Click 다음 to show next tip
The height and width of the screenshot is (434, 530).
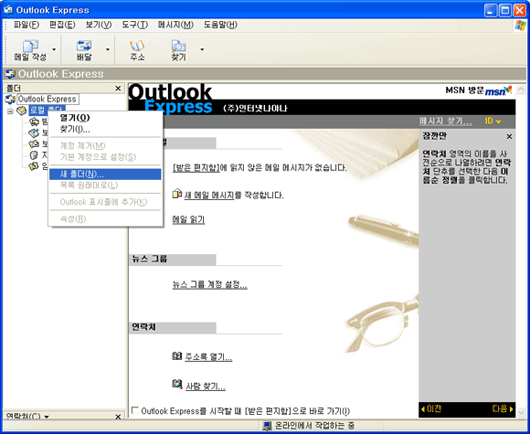click(x=503, y=409)
